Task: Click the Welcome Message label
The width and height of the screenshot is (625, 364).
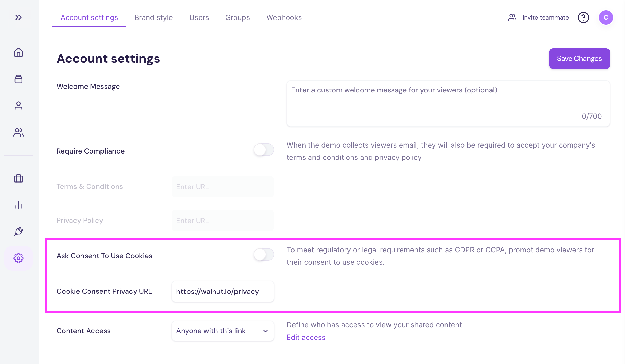Action: [88, 87]
